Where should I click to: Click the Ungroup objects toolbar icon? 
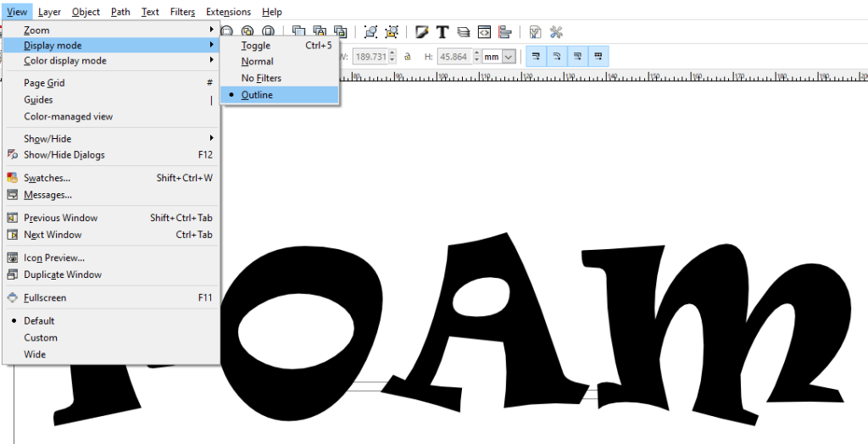pos(392,31)
